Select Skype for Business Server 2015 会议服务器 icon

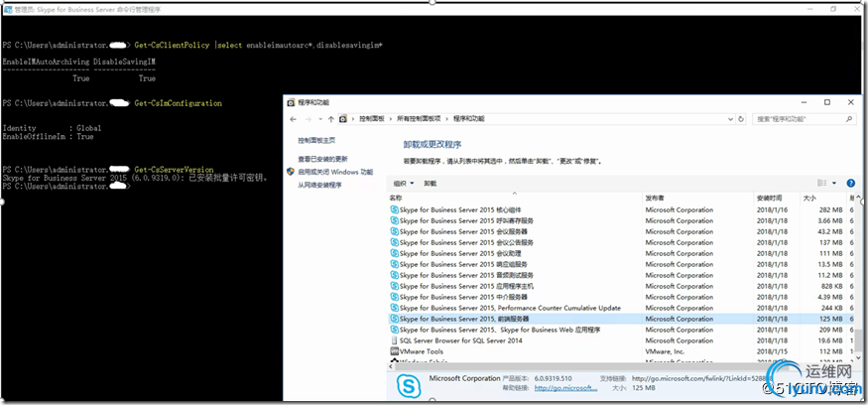point(394,231)
